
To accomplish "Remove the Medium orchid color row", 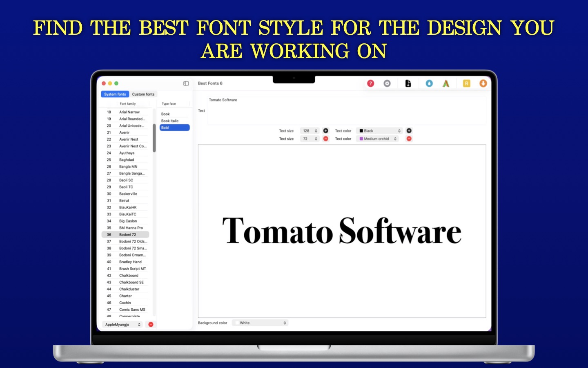I will click(409, 139).
